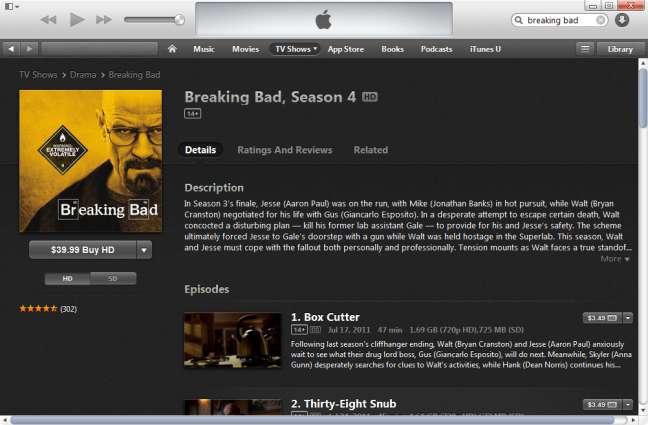Open the Related tab

pos(371,150)
